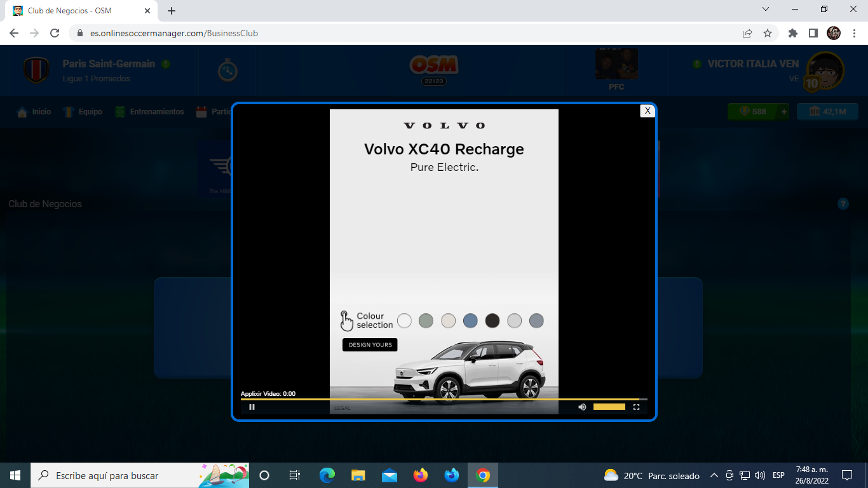The image size is (868, 488).
Task: Select the black colour swatch
Action: pos(492,321)
